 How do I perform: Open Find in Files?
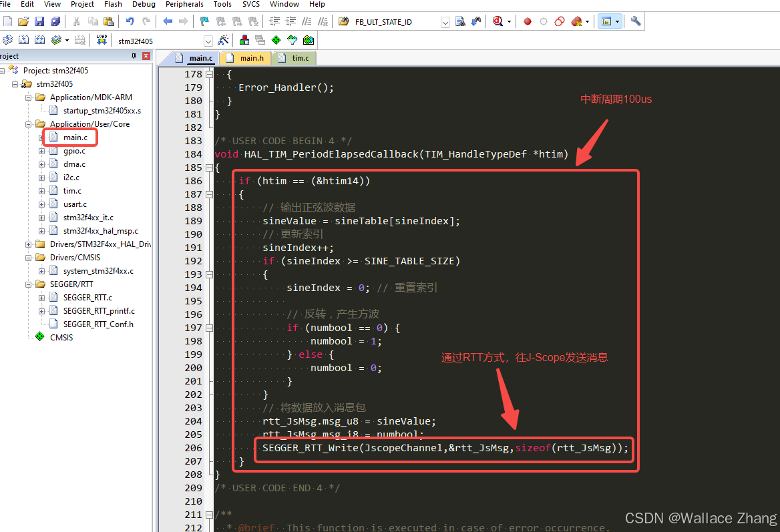344,21
